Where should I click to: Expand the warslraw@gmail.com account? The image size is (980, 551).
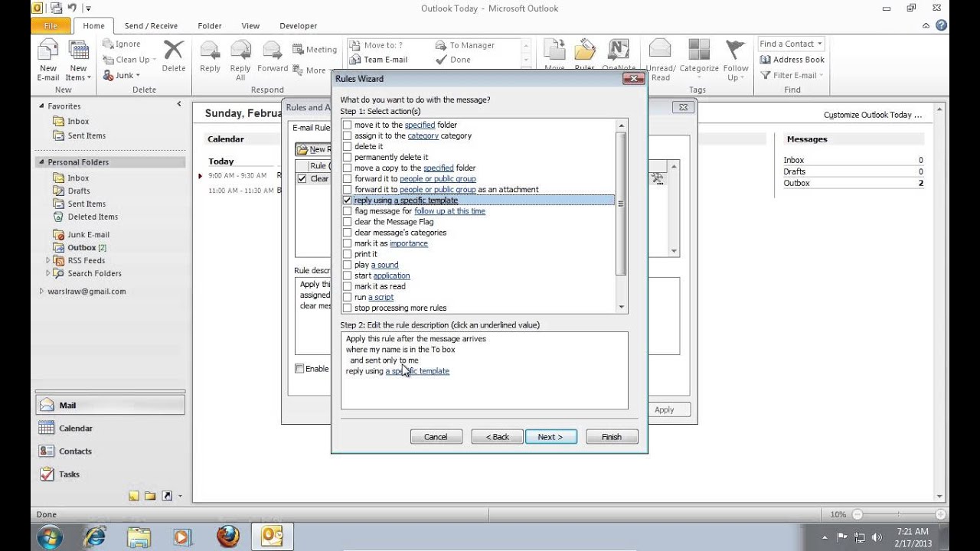click(x=41, y=292)
